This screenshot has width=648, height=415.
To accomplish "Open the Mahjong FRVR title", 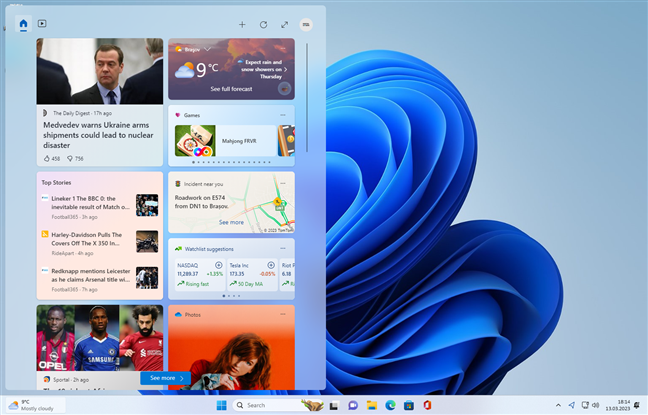I will tap(239, 141).
